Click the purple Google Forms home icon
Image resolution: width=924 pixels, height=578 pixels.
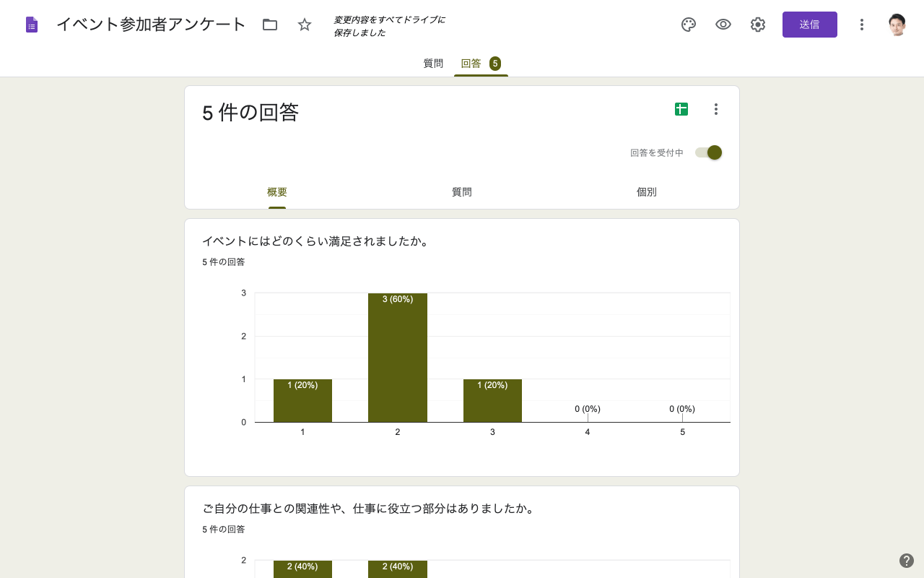tap(32, 25)
